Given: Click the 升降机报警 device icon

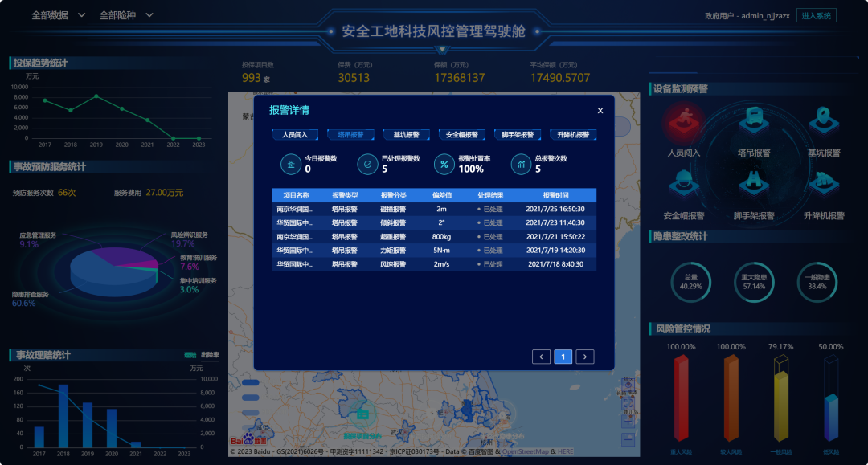Looking at the screenshot, I should [824, 186].
